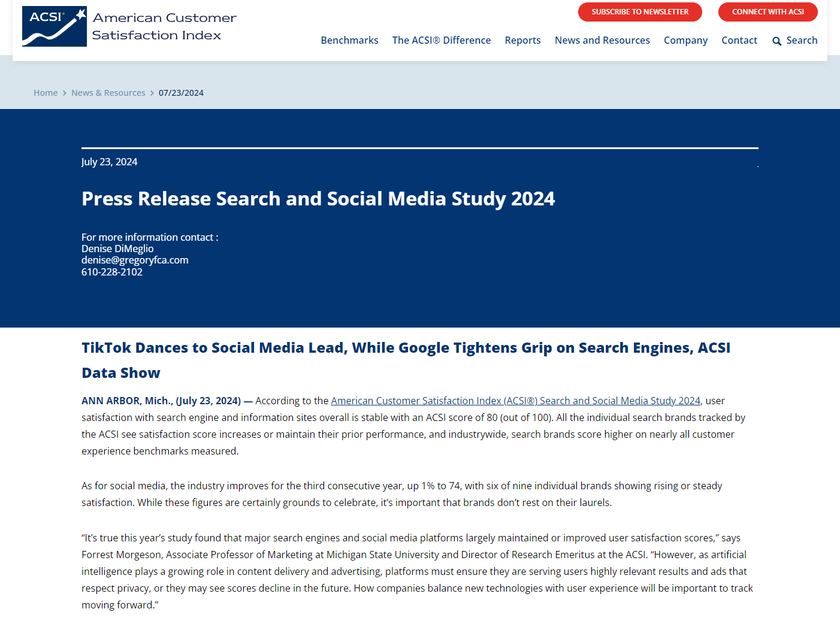Image resolution: width=840 pixels, height=627 pixels.
Task: Go to the Contact page
Action: click(739, 40)
